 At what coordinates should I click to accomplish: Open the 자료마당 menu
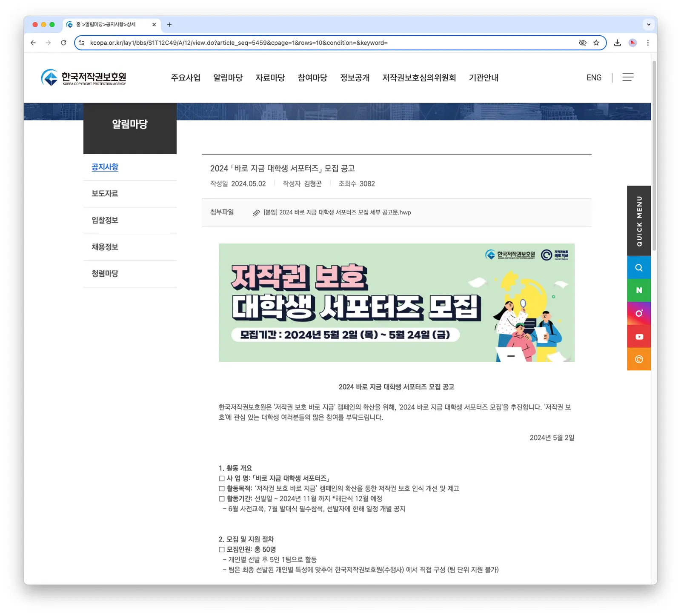coord(270,77)
